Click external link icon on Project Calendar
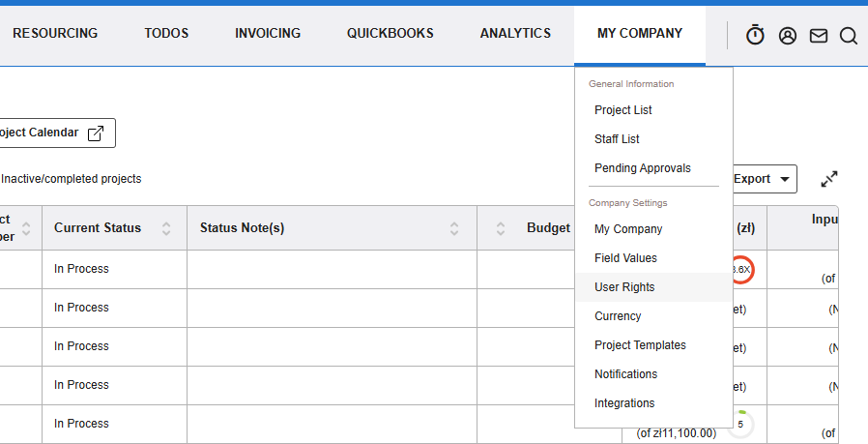 click(96, 133)
